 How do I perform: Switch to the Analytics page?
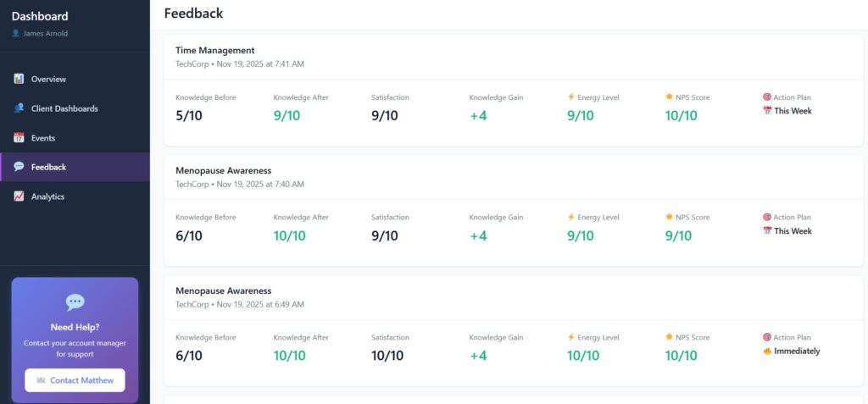[x=47, y=196]
